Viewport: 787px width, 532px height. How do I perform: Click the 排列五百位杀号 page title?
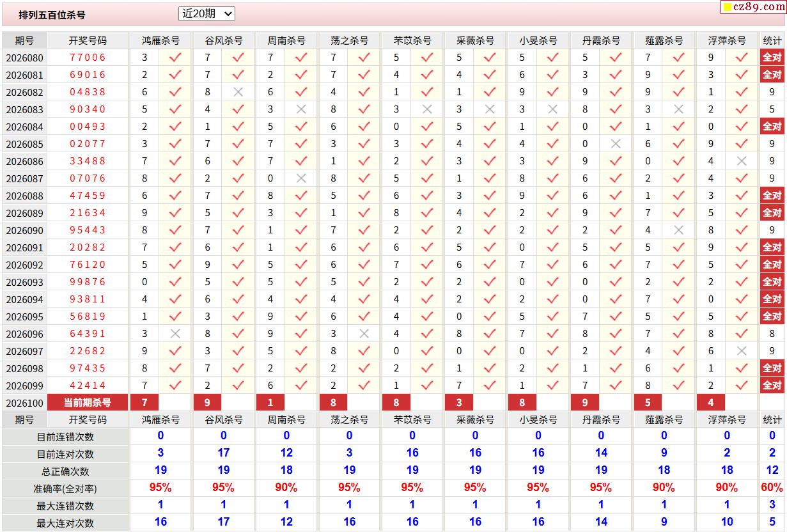(x=52, y=14)
